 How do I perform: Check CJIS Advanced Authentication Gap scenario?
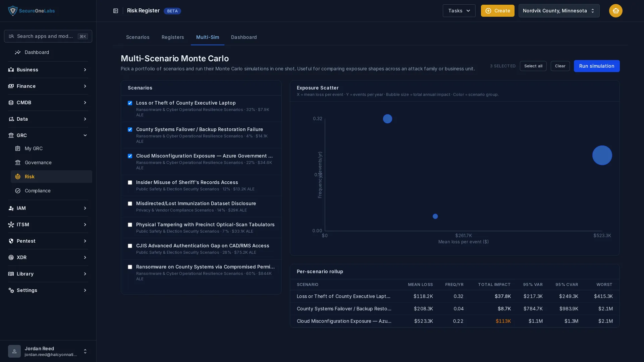pos(130,246)
